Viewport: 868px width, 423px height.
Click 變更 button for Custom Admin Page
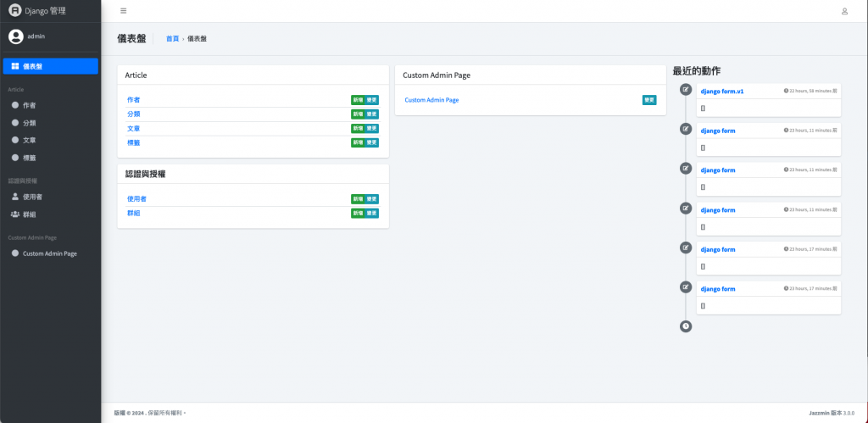click(649, 100)
